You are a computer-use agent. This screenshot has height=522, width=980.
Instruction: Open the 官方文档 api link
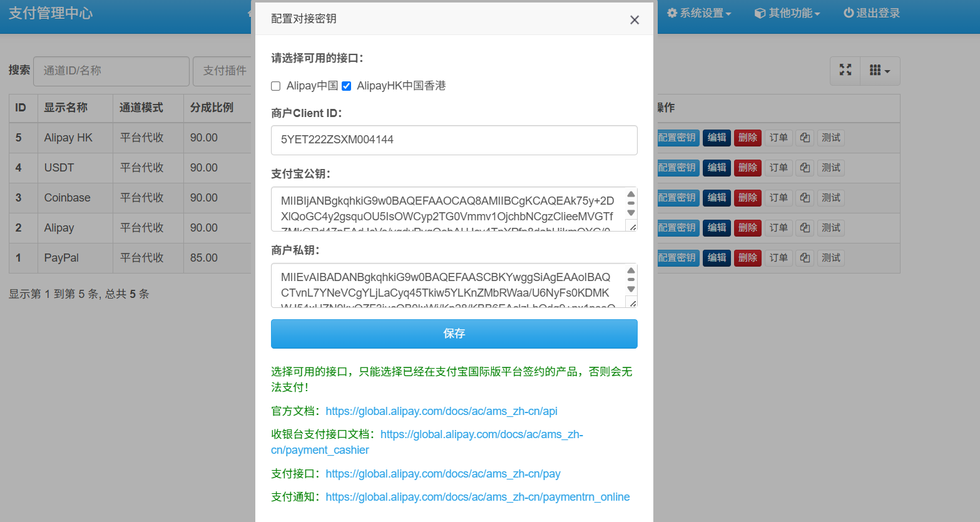[441, 411]
